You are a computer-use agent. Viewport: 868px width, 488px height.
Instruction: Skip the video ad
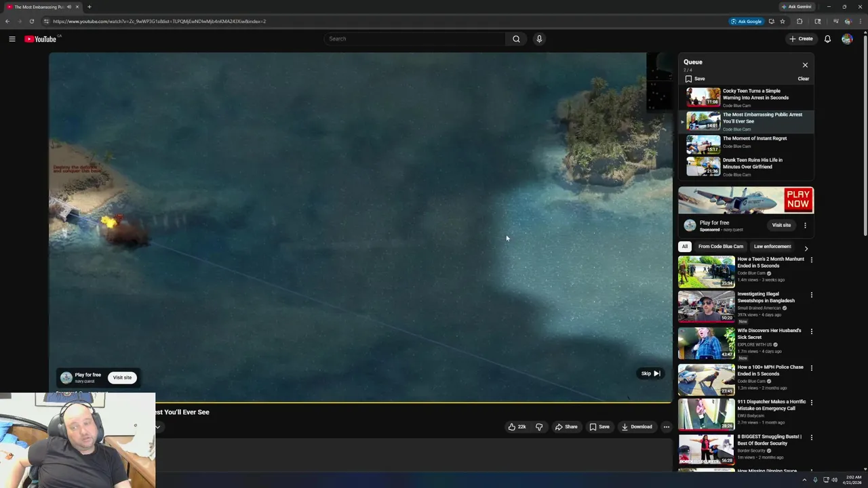pos(650,373)
